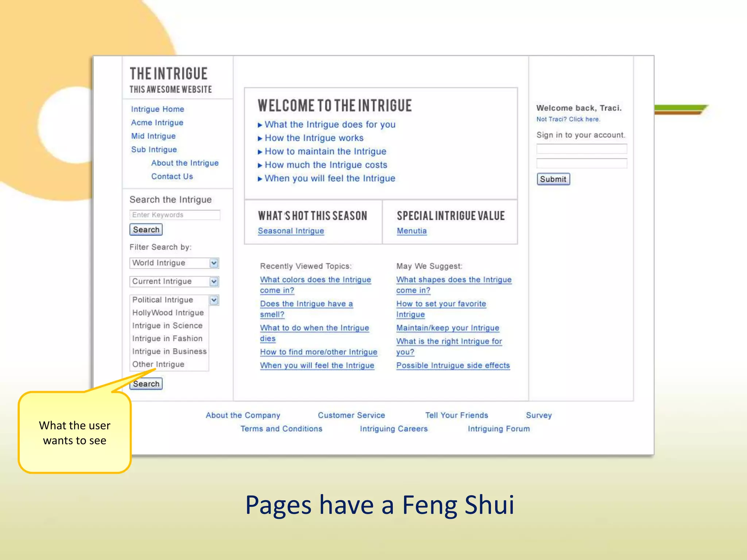747x560 pixels.
Task: Expand the World Intrigue dropdown
Action: pyautogui.click(x=214, y=263)
